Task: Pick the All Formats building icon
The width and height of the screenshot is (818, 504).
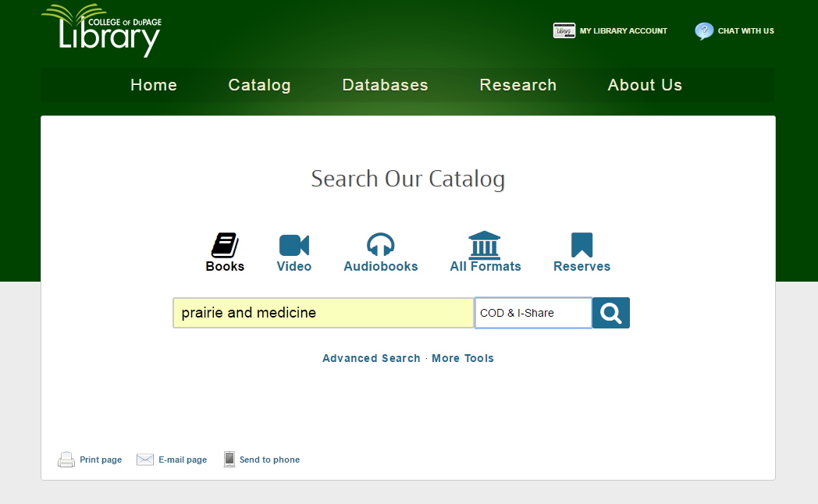Action: tap(485, 246)
